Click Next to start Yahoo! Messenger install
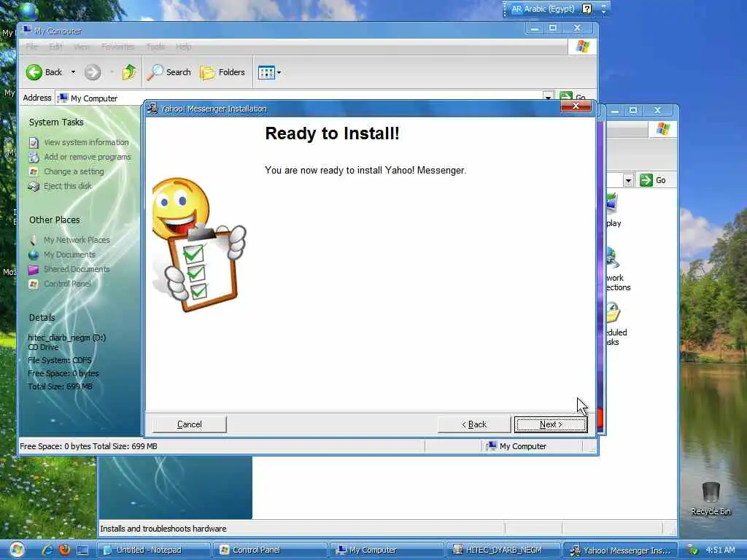Viewport: 747px width, 560px height. click(x=551, y=424)
